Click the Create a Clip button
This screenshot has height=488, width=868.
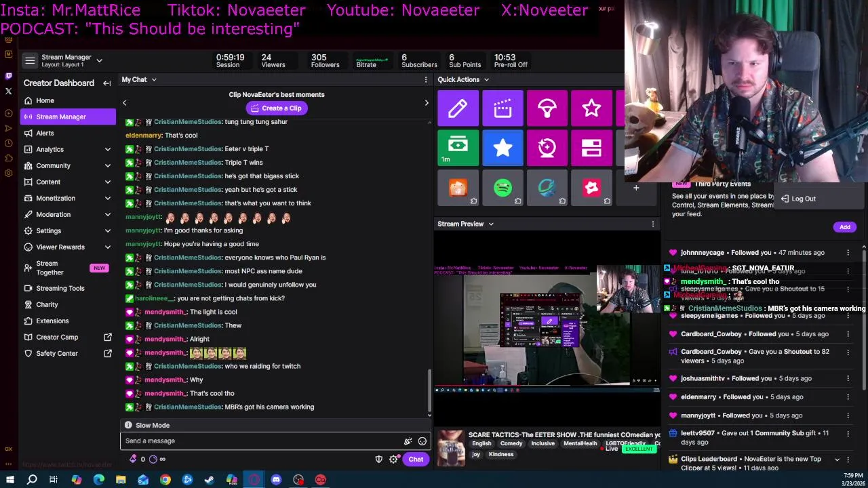point(276,108)
